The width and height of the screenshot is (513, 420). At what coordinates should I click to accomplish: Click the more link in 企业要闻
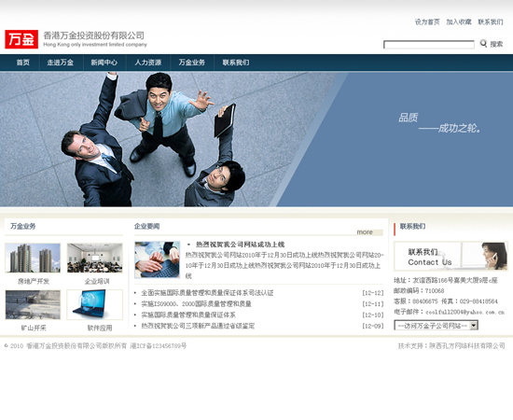click(x=365, y=232)
